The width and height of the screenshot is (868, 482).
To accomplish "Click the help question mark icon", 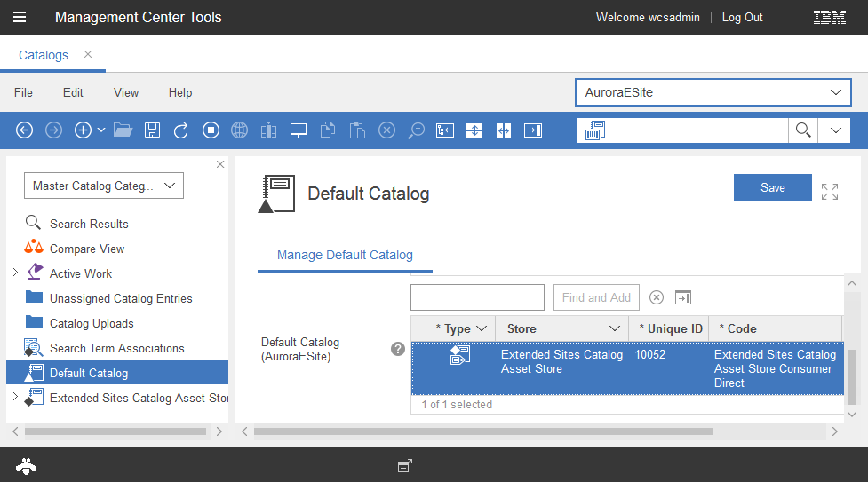I will (x=398, y=349).
